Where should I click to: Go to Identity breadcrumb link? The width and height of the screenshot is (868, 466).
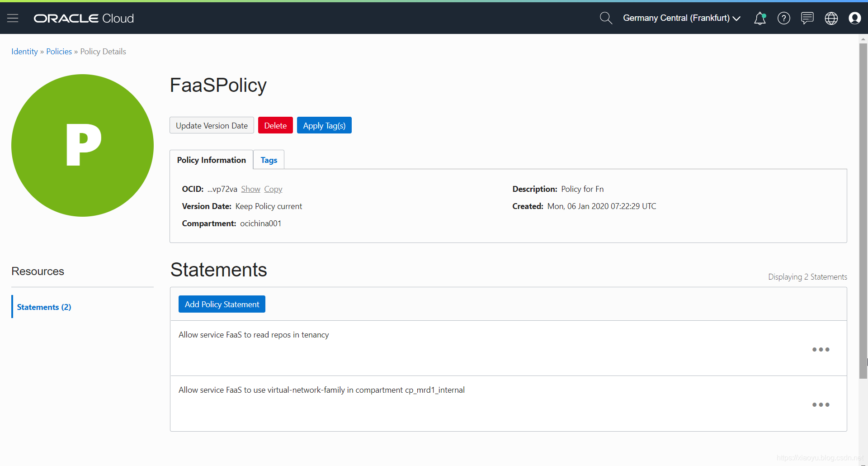point(24,52)
